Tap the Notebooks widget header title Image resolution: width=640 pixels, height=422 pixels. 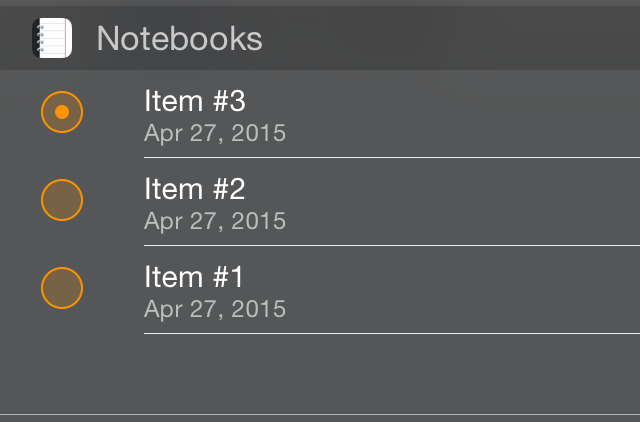point(180,38)
